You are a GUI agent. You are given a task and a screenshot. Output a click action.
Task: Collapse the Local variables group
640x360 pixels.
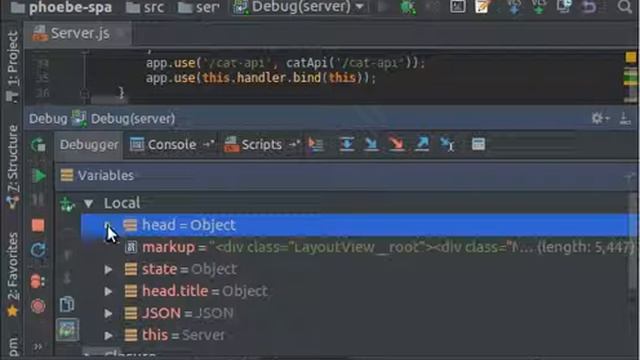[89, 203]
